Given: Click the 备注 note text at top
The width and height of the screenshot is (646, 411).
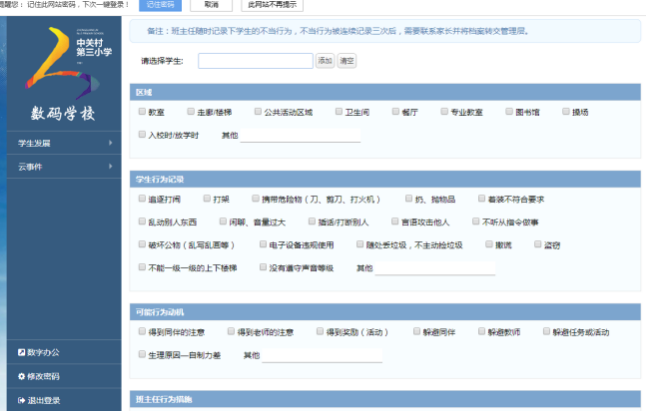Looking at the screenshot, I should click(x=338, y=31).
